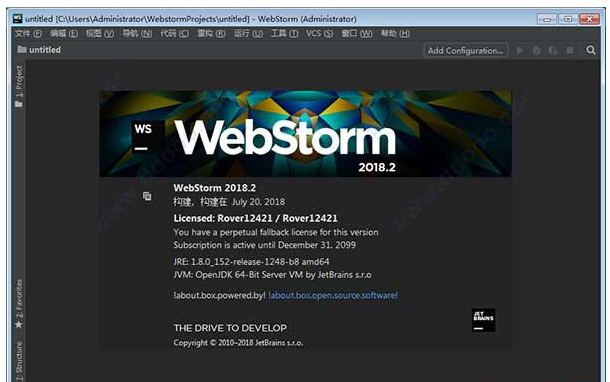610x382 pixels.
Task: Click the copy-to-clipboard icon in About box
Action: 147,196
